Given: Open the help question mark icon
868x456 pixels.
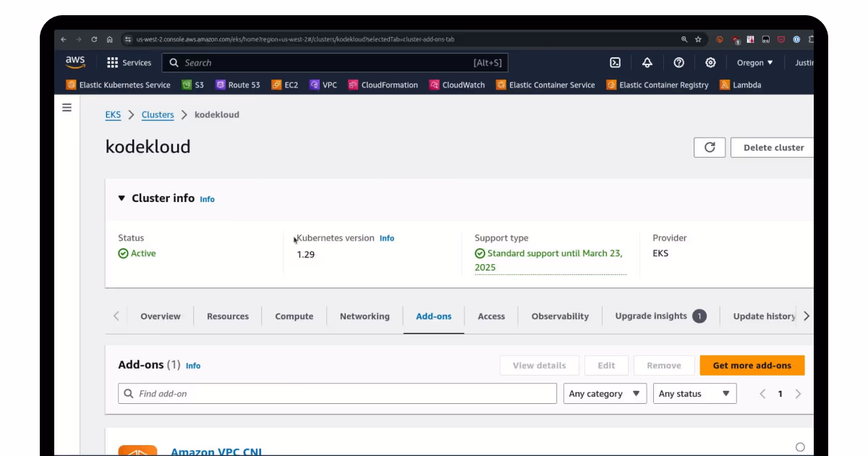Looking at the screenshot, I should (678, 63).
